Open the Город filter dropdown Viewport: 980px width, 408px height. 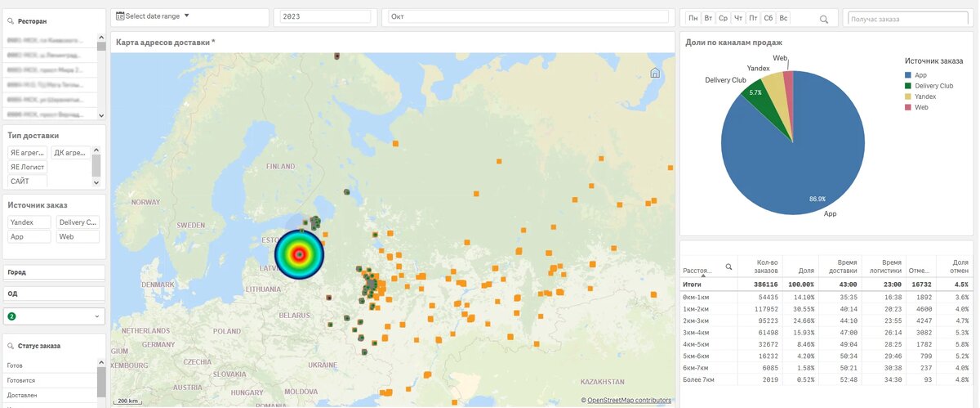54,271
